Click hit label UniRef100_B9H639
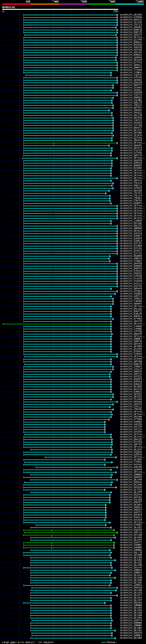The image size is (146, 644). coord(131,30)
